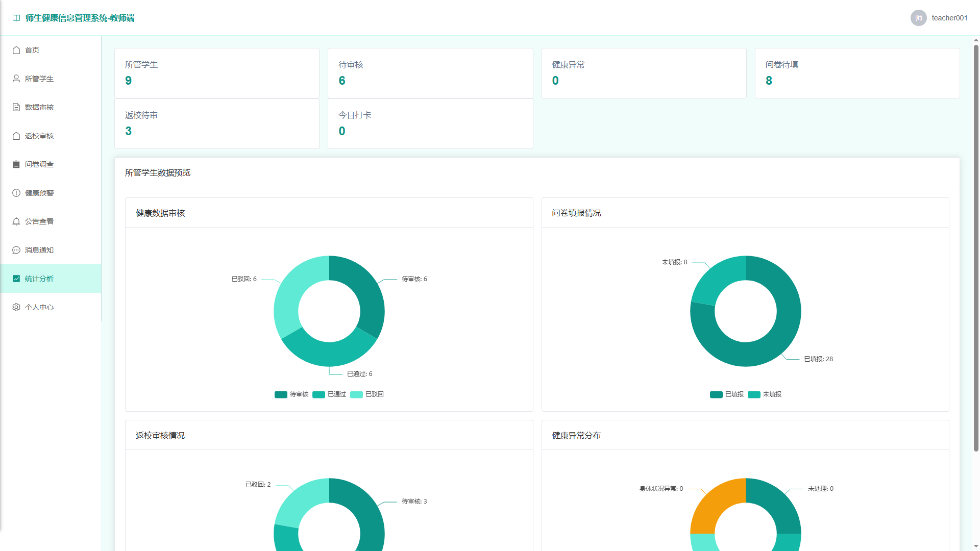The height and width of the screenshot is (551, 980).
Task: Click the 待审核 stat card
Action: coord(430,73)
